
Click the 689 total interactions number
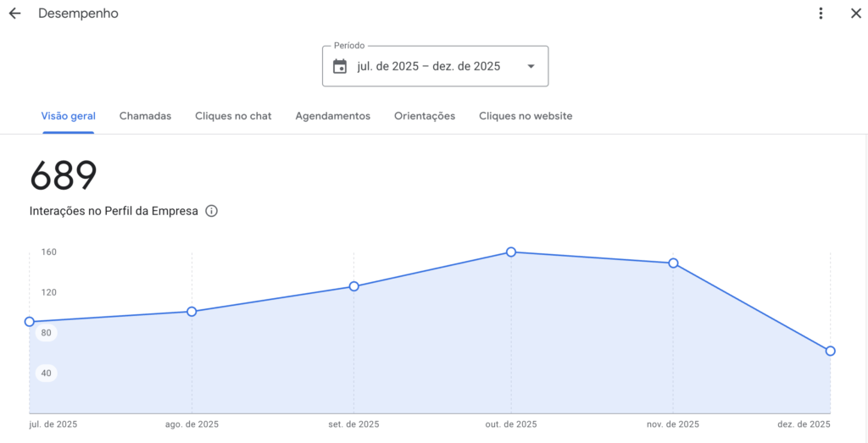point(64,176)
